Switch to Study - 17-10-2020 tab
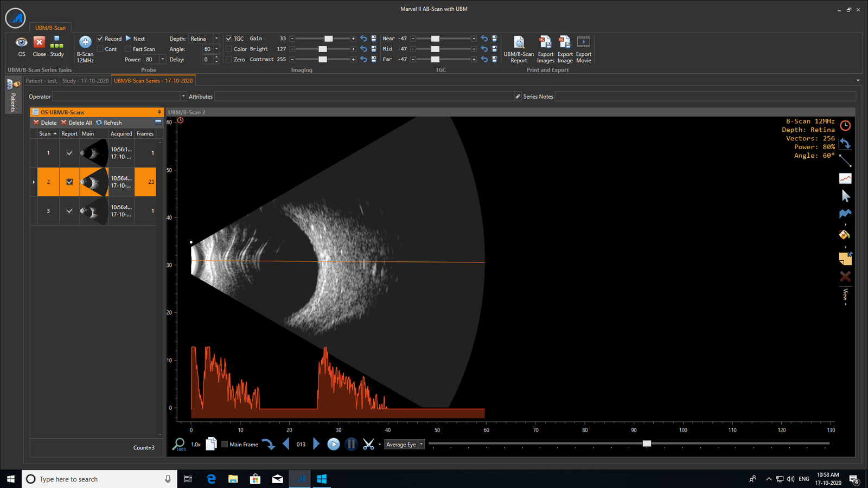This screenshot has height=488, width=868. (85, 81)
